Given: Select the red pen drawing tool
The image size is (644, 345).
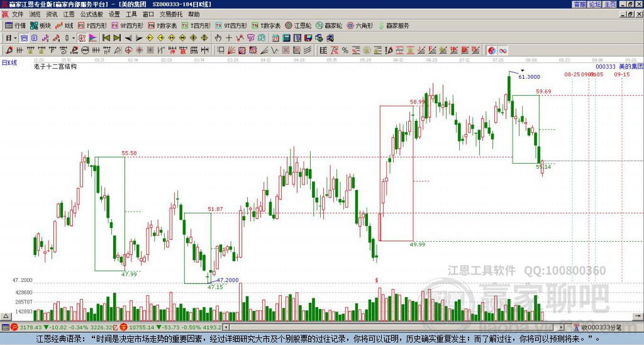Looking at the screenshot, I should 9,50.
